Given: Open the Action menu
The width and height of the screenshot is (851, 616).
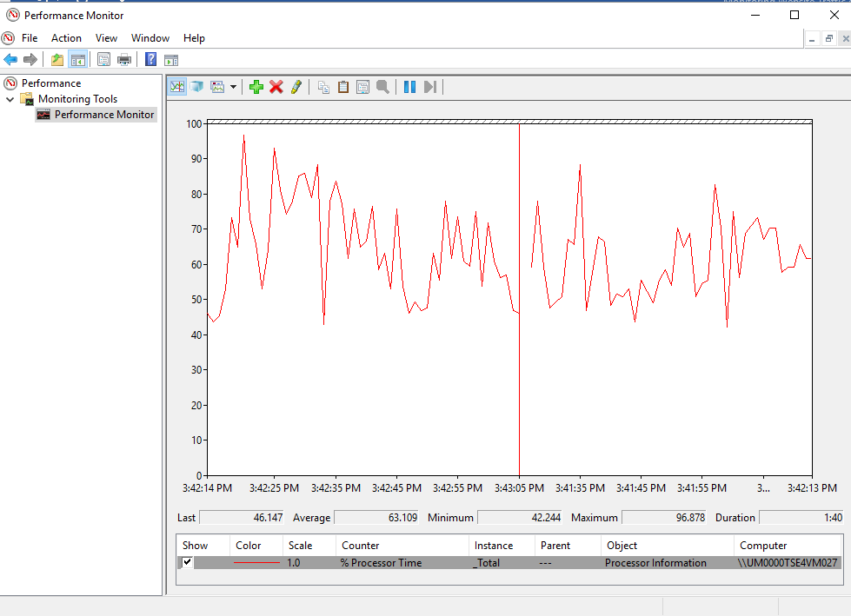Looking at the screenshot, I should (66, 38).
